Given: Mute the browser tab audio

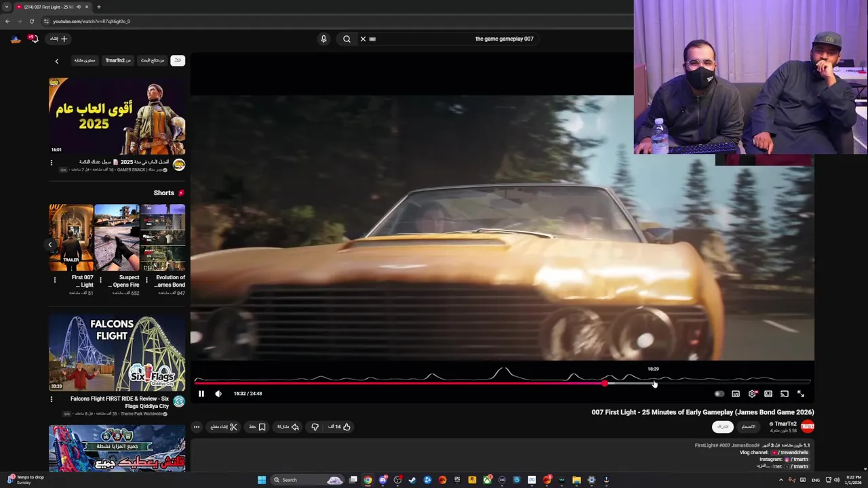Looking at the screenshot, I should pyautogui.click(x=79, y=7).
